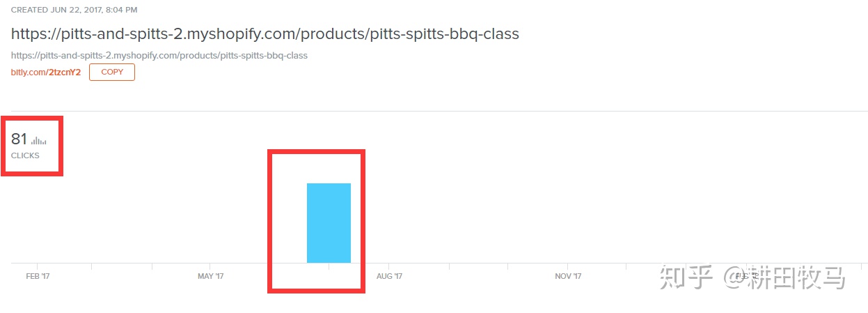
Task: Jump to the FEB '17 axis label
Action: point(38,276)
